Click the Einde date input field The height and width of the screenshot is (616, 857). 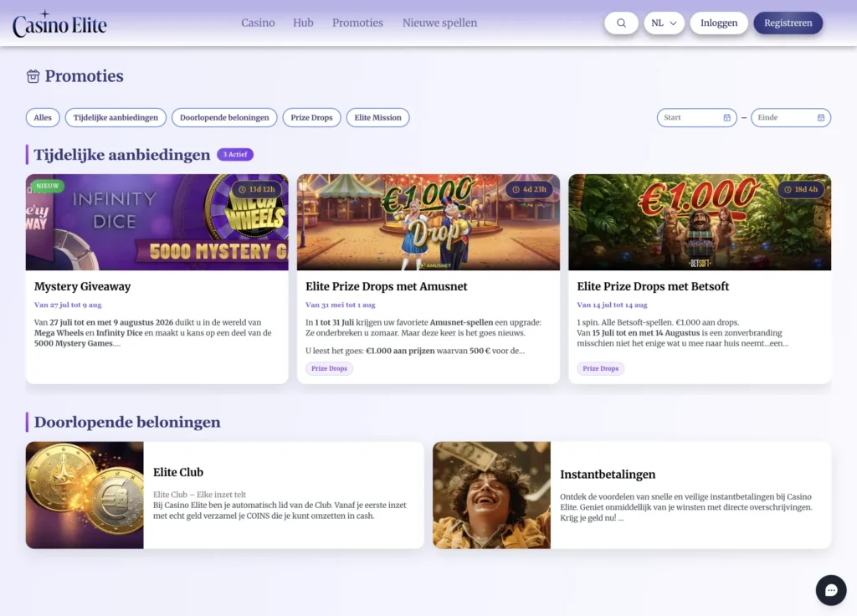click(790, 117)
